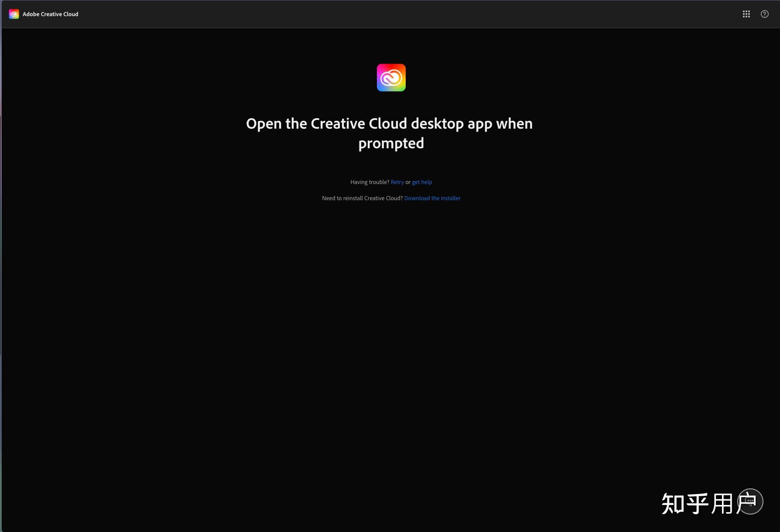Image resolution: width=780 pixels, height=532 pixels.
Task: Get help with opening the desktop app
Action: [x=421, y=182]
